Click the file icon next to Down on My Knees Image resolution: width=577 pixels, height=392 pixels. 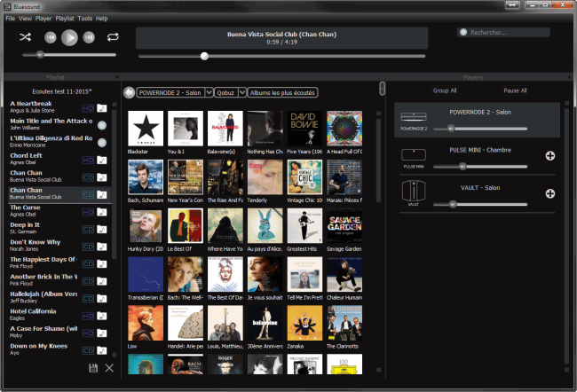tap(102, 350)
